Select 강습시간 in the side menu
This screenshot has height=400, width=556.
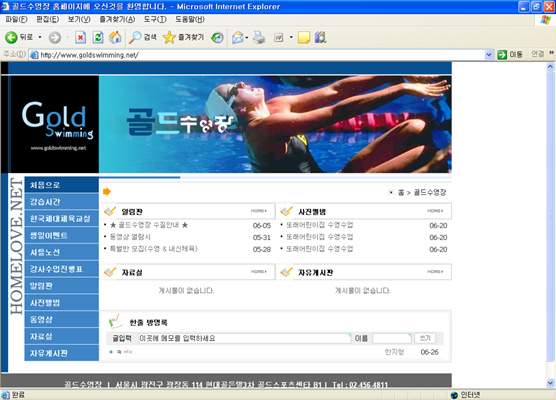click(61, 201)
